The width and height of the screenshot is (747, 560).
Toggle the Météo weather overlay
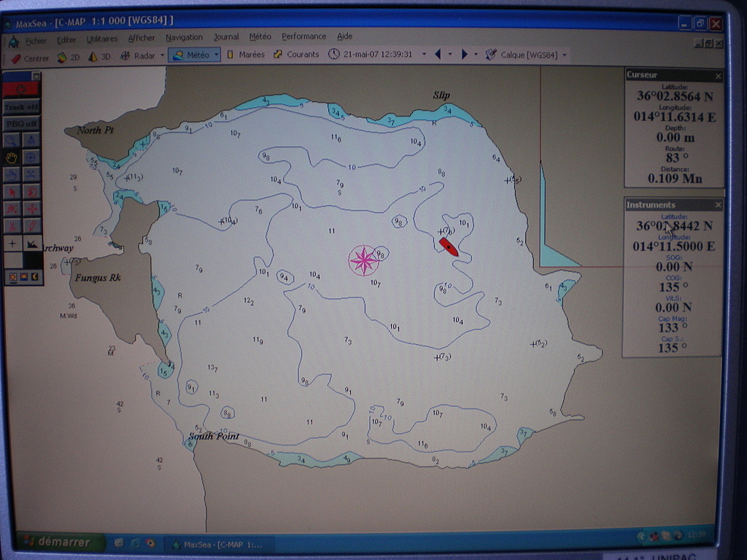click(x=191, y=55)
